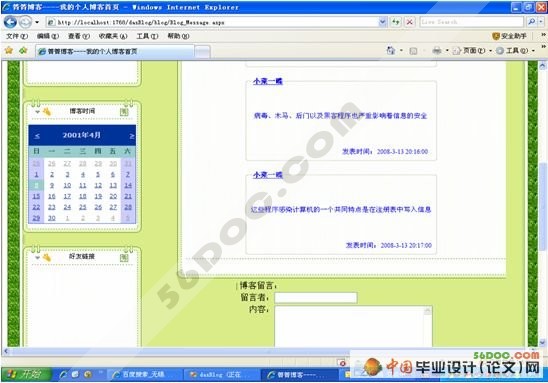This screenshot has width=548, height=383.
Task: Click the browser Forward arrow button
Action: [x=25, y=22]
